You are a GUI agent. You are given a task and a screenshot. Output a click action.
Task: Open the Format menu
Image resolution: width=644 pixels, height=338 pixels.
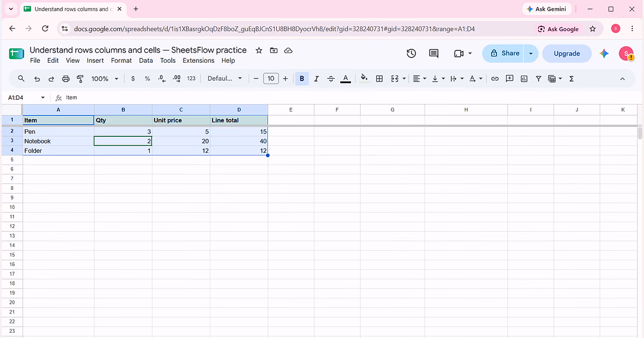tap(121, 61)
